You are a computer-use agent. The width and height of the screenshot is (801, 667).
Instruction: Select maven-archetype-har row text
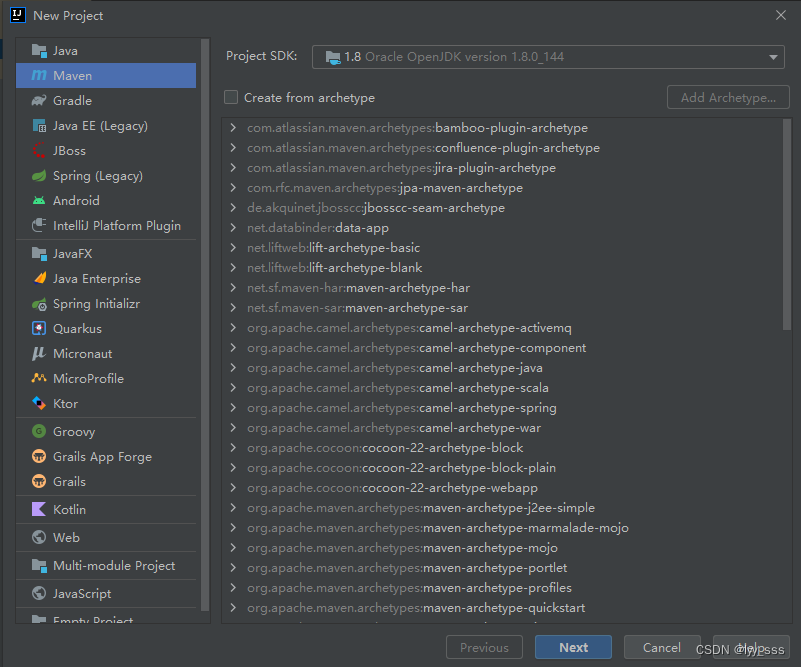coord(359,288)
